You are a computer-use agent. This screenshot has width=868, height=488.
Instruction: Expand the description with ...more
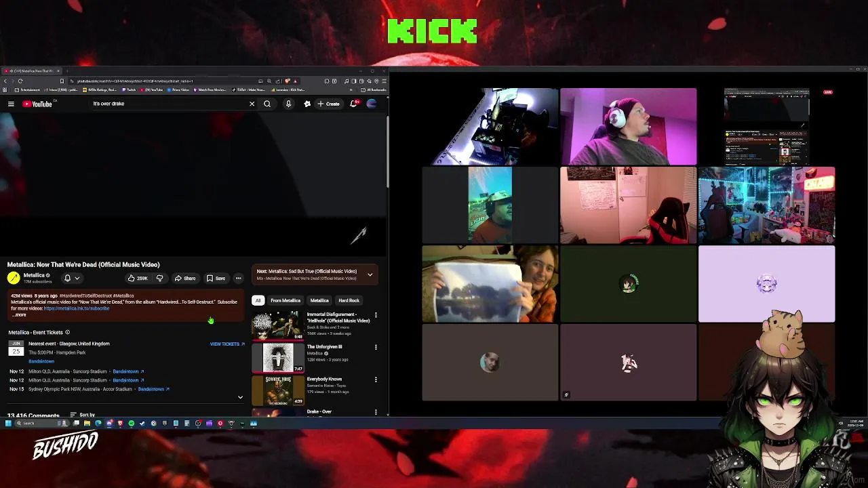(19, 314)
